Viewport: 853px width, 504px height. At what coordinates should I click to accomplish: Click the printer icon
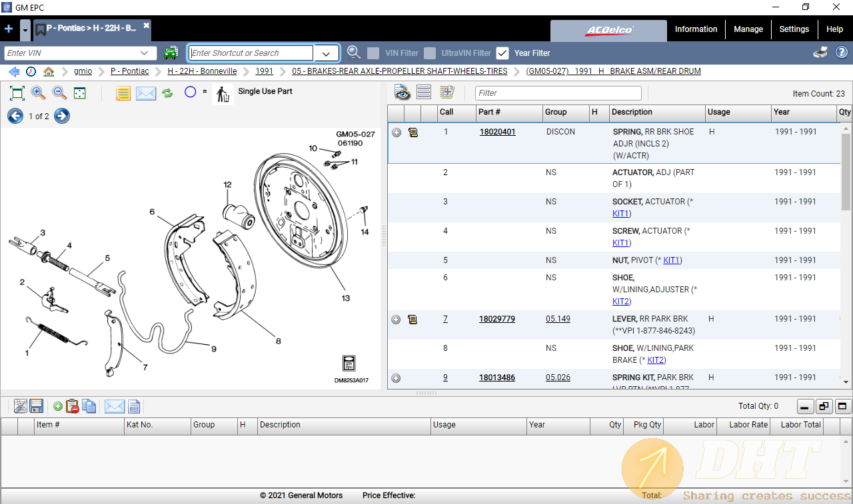pos(820,53)
